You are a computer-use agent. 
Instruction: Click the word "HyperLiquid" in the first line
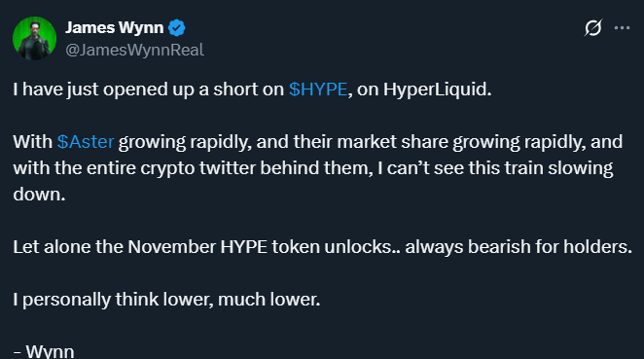click(435, 90)
